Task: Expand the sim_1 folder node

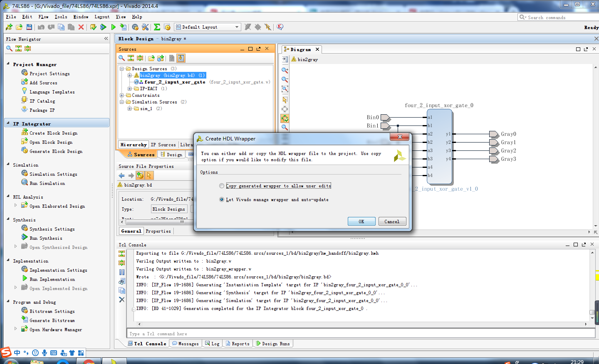Action: 130,109
